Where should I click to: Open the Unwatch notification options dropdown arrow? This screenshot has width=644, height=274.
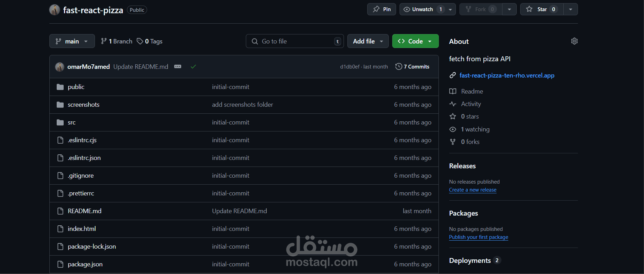(x=450, y=9)
